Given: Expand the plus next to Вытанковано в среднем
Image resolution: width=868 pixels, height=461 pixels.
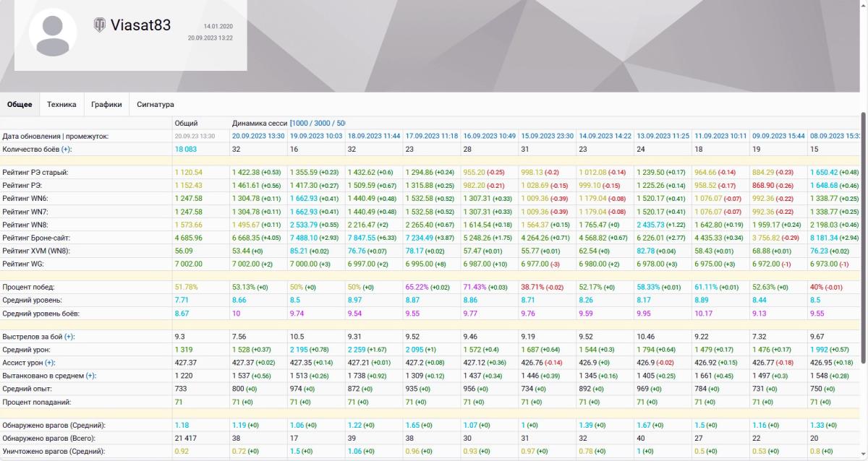Looking at the screenshot, I should (x=90, y=376).
